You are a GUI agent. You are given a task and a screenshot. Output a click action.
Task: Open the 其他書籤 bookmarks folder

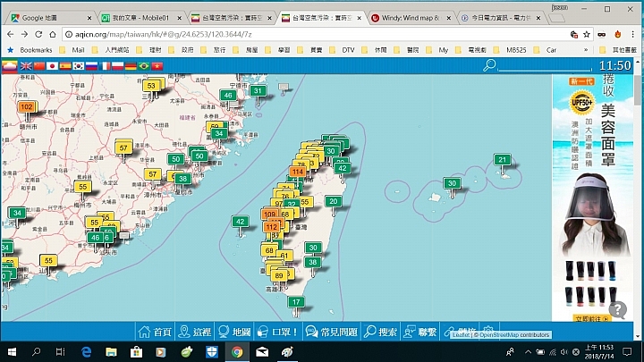[x=618, y=50]
